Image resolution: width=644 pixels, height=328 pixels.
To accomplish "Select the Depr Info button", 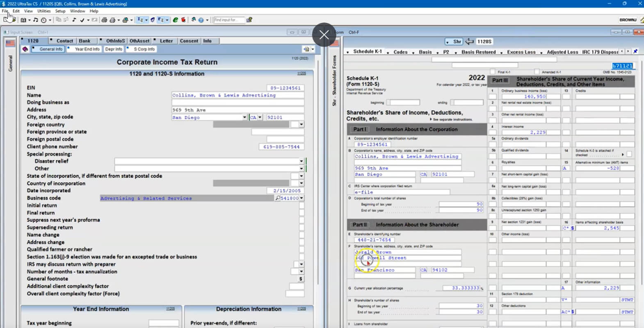I will pyautogui.click(x=114, y=49).
